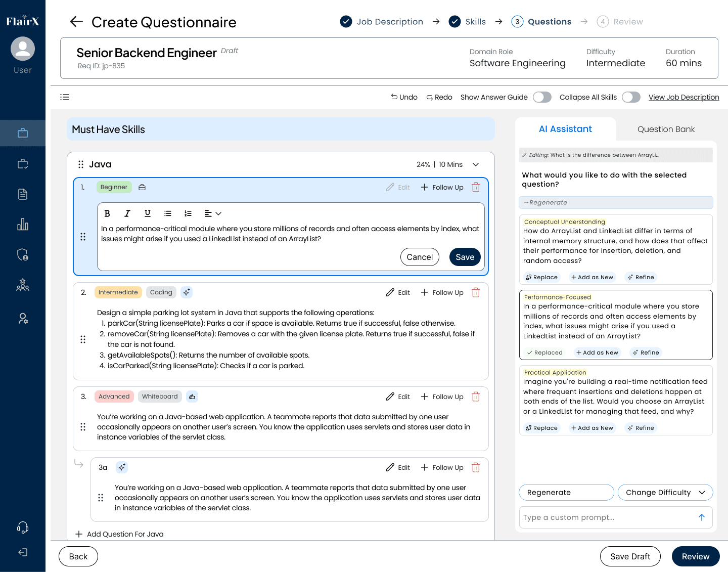
Task: Save the edited question 1
Action: coord(465,257)
